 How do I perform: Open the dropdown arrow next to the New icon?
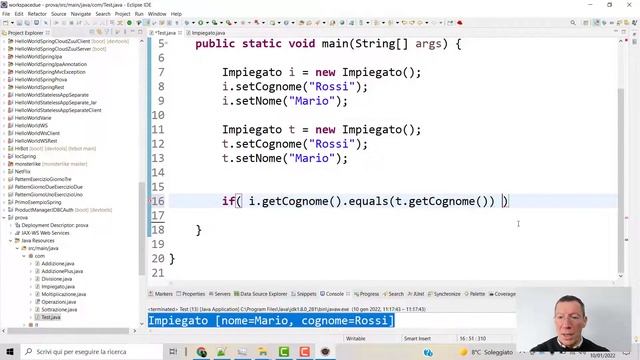(12, 23)
